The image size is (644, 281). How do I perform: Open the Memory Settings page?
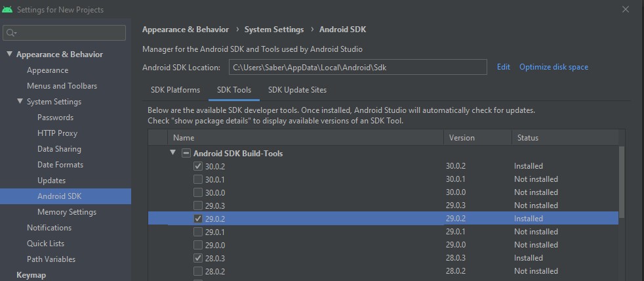(67, 212)
